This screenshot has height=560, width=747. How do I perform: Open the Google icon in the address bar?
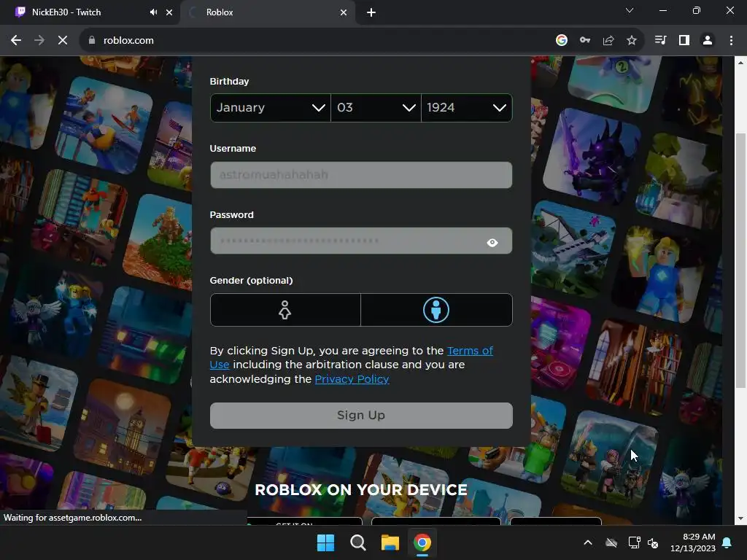pyautogui.click(x=562, y=41)
